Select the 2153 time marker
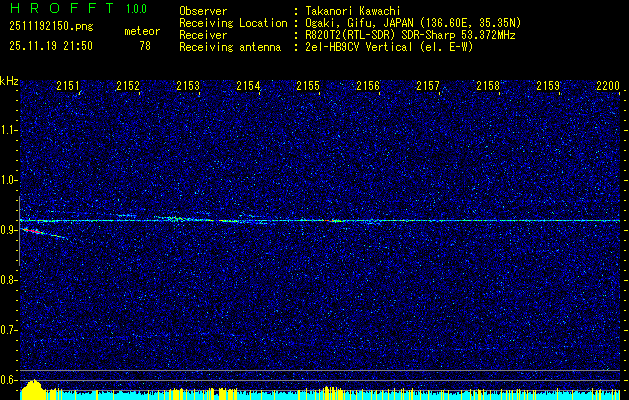Image resolution: width=629 pixels, height=400 pixels. pos(188,87)
